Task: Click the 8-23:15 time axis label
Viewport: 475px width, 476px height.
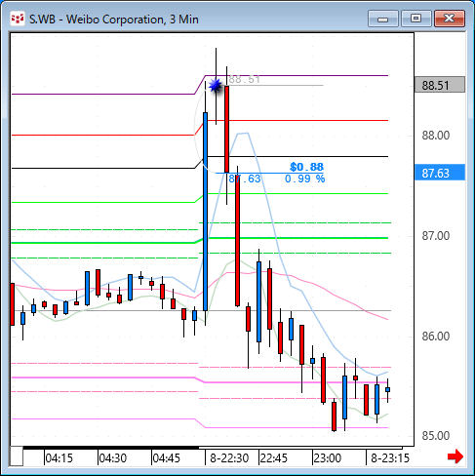Action: coord(390,458)
